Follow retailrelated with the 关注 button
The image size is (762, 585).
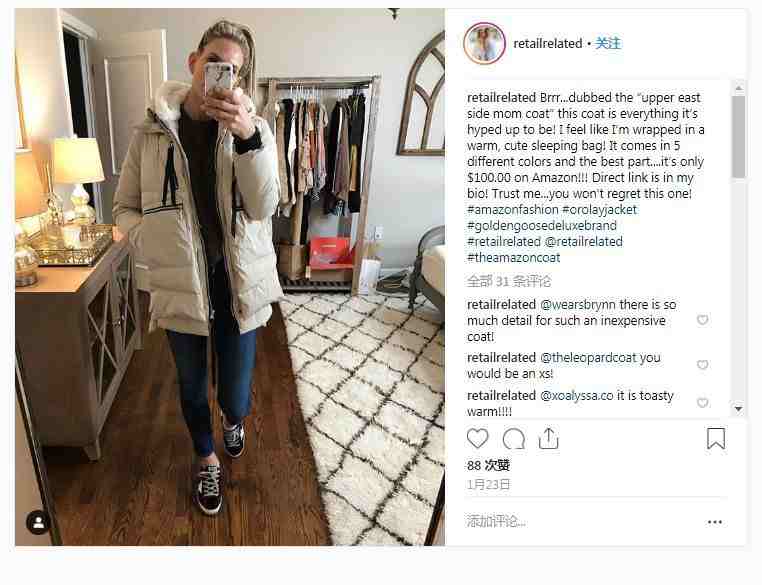point(608,43)
